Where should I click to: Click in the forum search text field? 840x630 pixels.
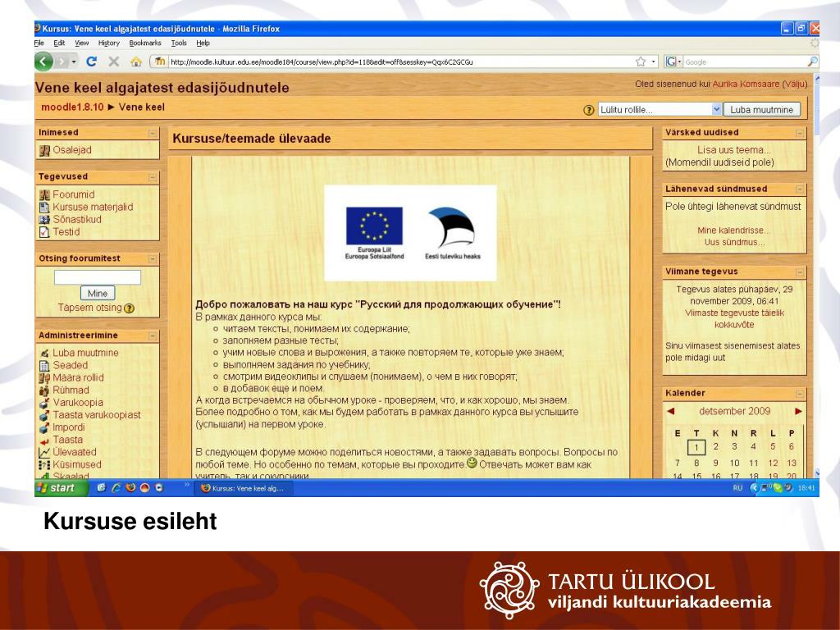[98, 277]
